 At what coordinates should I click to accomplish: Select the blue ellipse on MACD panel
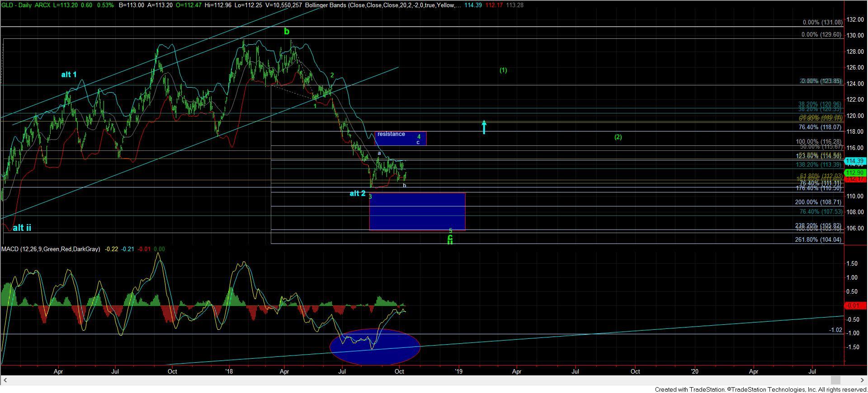click(x=375, y=346)
